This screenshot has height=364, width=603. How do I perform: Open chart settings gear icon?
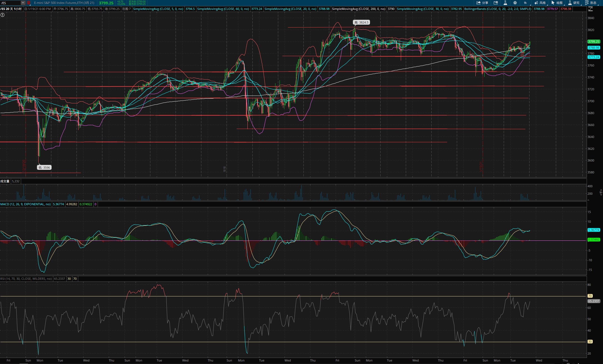[515, 3]
